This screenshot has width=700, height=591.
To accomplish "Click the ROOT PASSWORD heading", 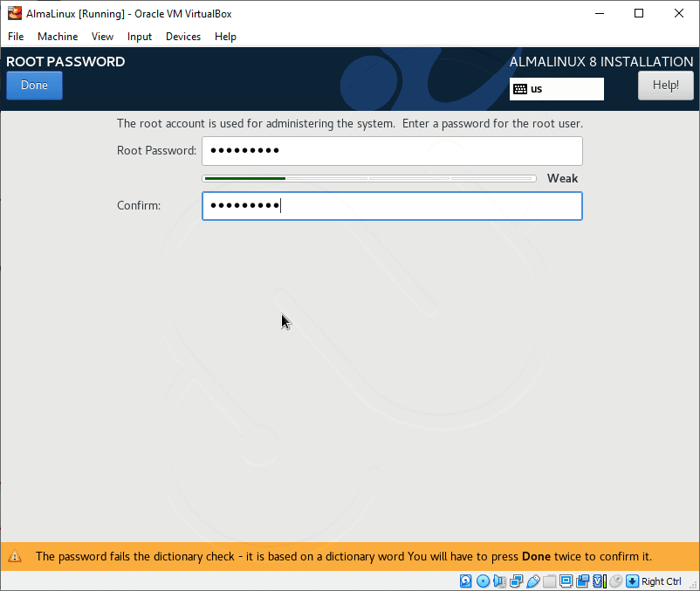I will pos(65,62).
